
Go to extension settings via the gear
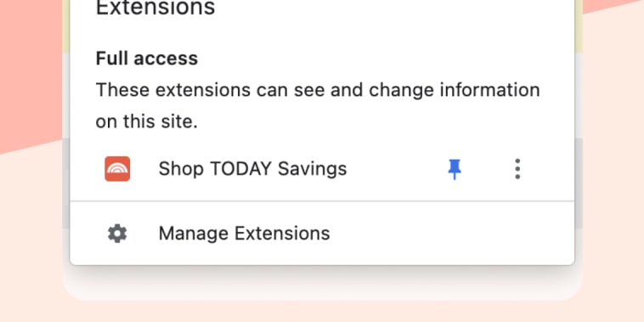(117, 234)
